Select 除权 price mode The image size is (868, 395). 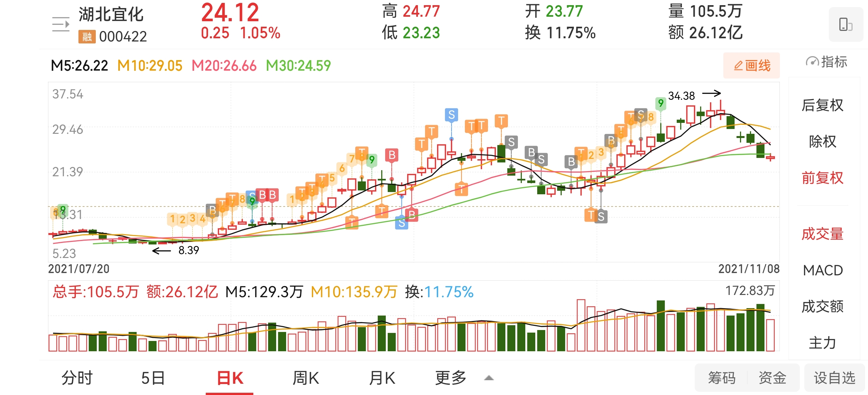point(822,142)
